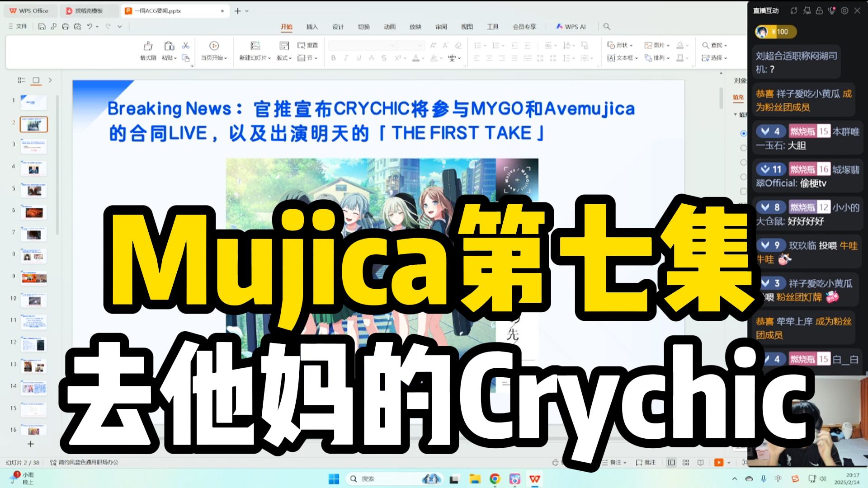The height and width of the screenshot is (488, 868).
Task: Click the ribbon search magnifier icon
Action: [x=607, y=27]
